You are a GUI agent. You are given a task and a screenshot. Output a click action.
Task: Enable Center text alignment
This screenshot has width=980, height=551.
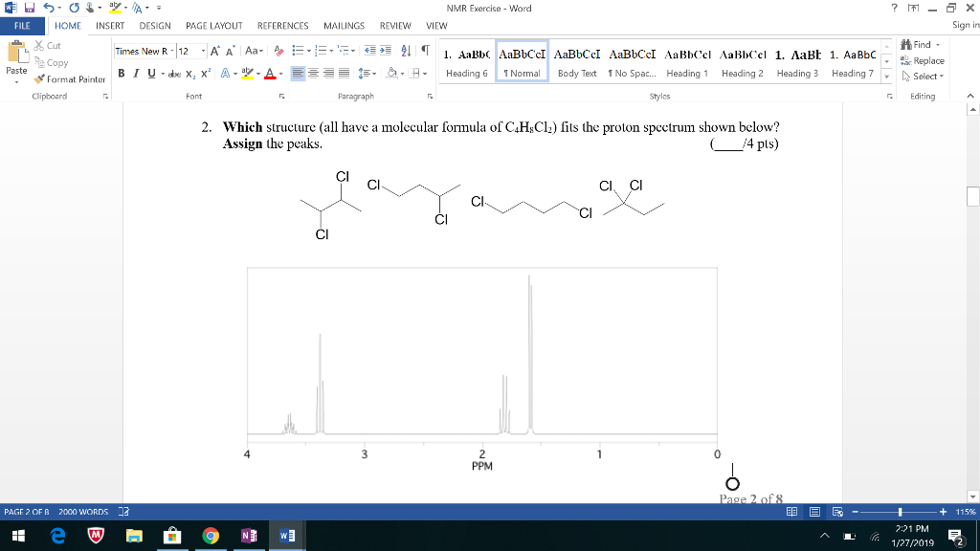pos(314,71)
